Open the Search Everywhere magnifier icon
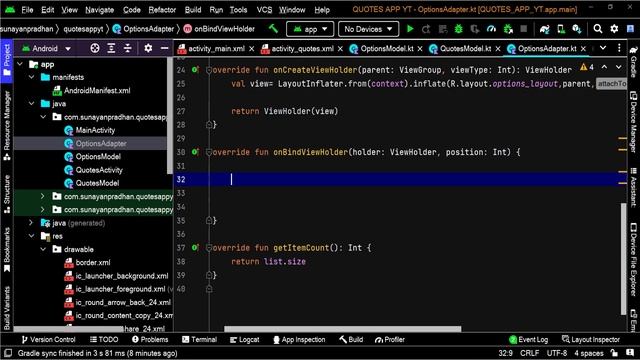Image resolution: width=640 pixels, height=360 pixels. [x=598, y=29]
